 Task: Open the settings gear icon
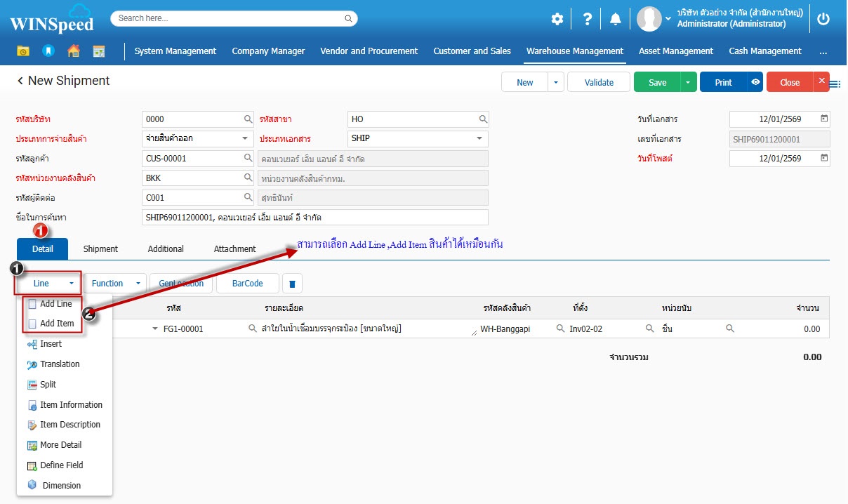tap(557, 19)
